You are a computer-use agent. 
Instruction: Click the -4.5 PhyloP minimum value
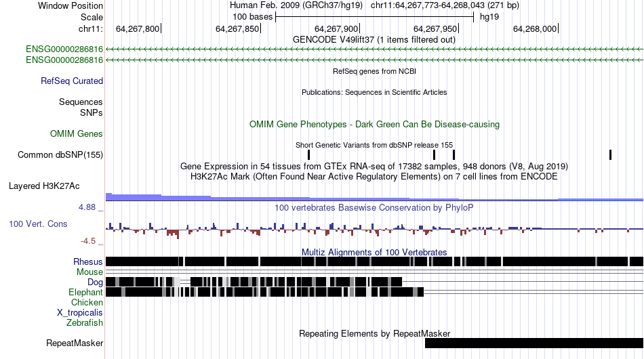[x=88, y=241]
